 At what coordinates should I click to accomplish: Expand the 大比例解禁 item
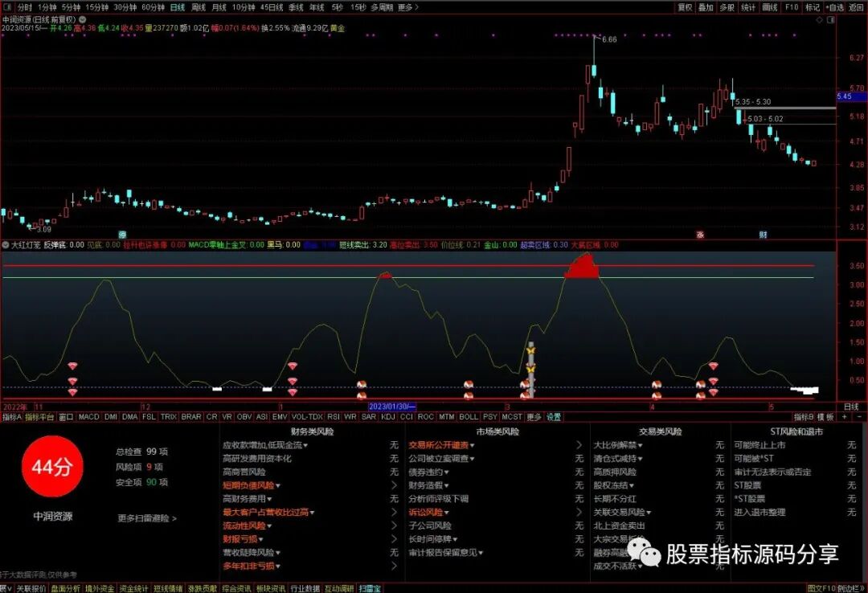tap(640, 445)
